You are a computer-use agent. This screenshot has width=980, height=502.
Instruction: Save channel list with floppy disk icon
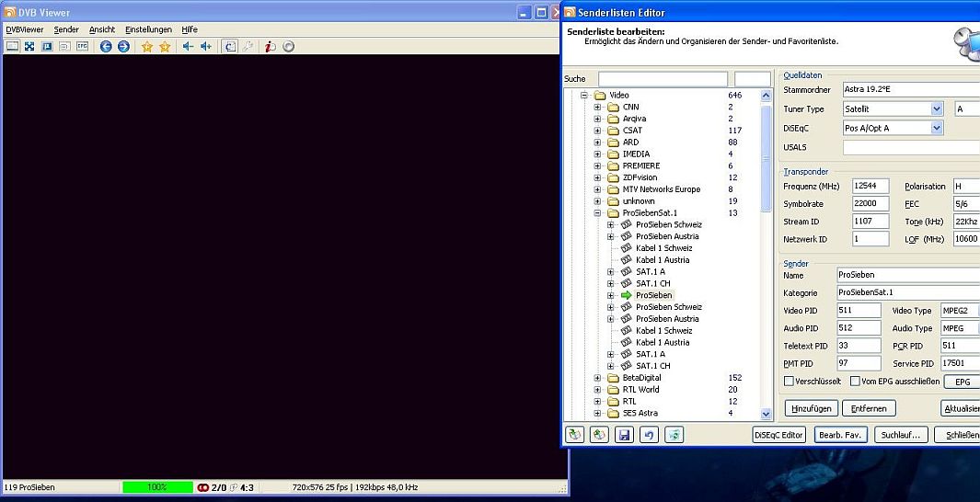(x=625, y=435)
